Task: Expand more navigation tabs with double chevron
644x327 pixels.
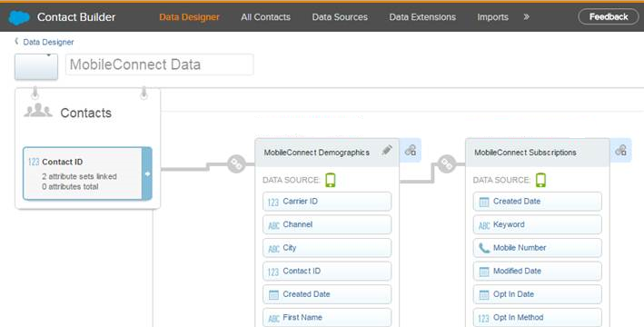Action: tap(526, 17)
